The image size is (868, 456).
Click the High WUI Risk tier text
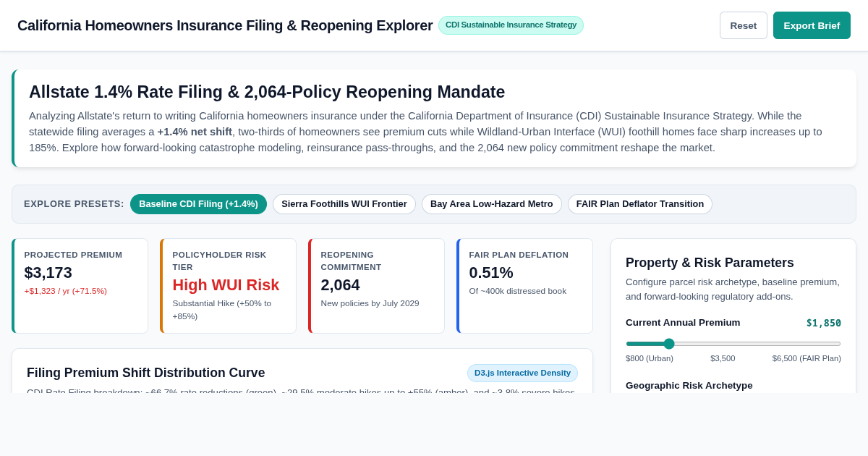coord(226,285)
